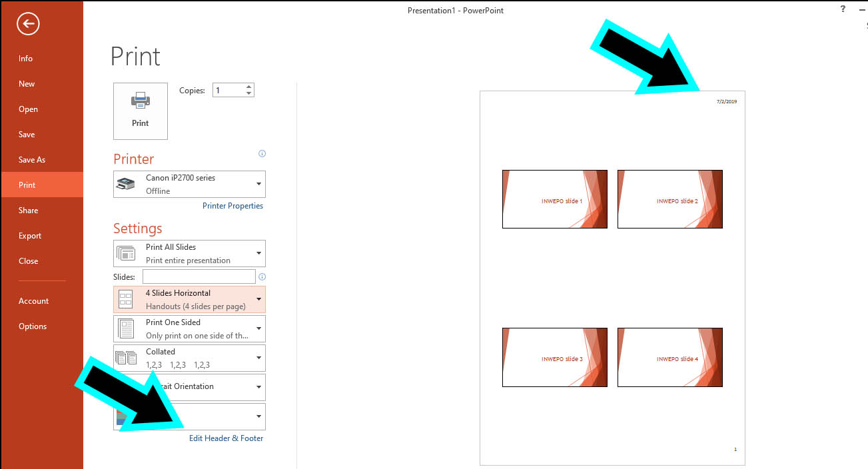Click the Slides range input field
The image size is (868, 469).
199,276
